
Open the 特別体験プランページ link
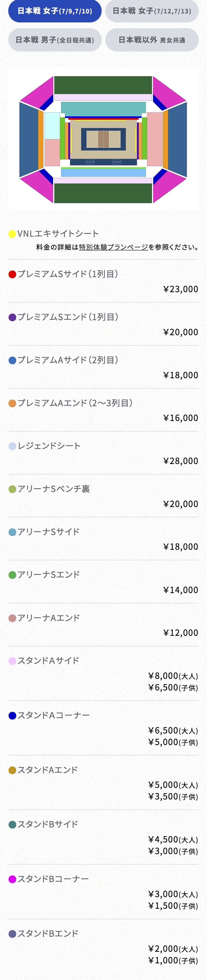click(113, 247)
